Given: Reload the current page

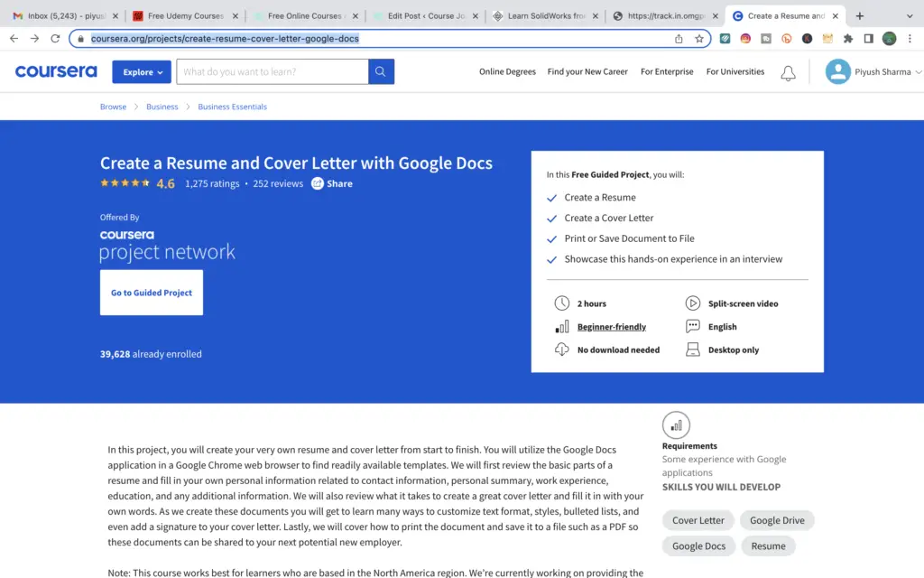Looking at the screenshot, I should 55,38.
